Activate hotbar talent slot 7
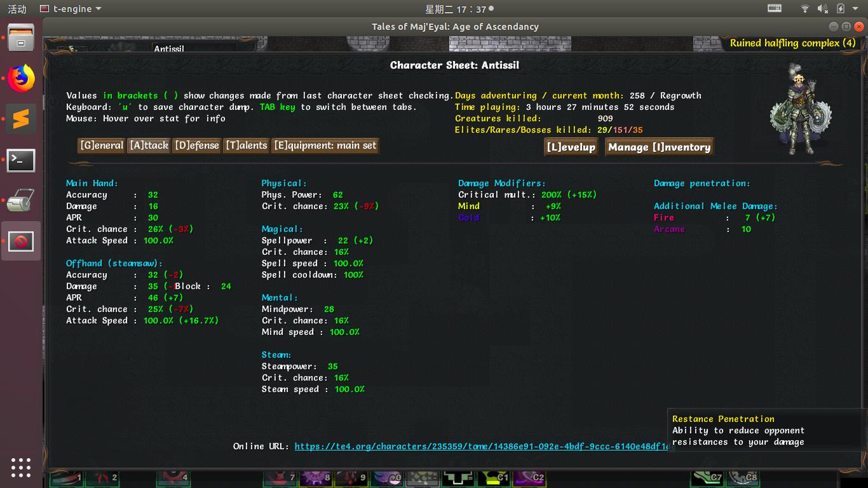Viewport: 868px width, 488px height. [x=280, y=478]
